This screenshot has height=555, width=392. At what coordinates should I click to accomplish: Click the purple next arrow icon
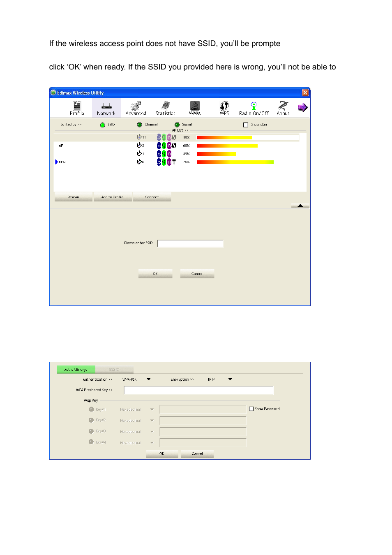click(303, 108)
